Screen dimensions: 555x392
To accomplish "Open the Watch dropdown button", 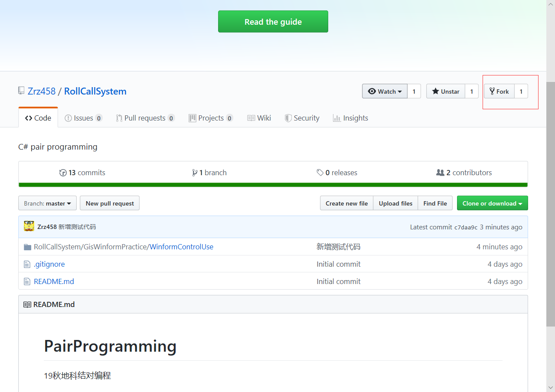I will click(385, 91).
